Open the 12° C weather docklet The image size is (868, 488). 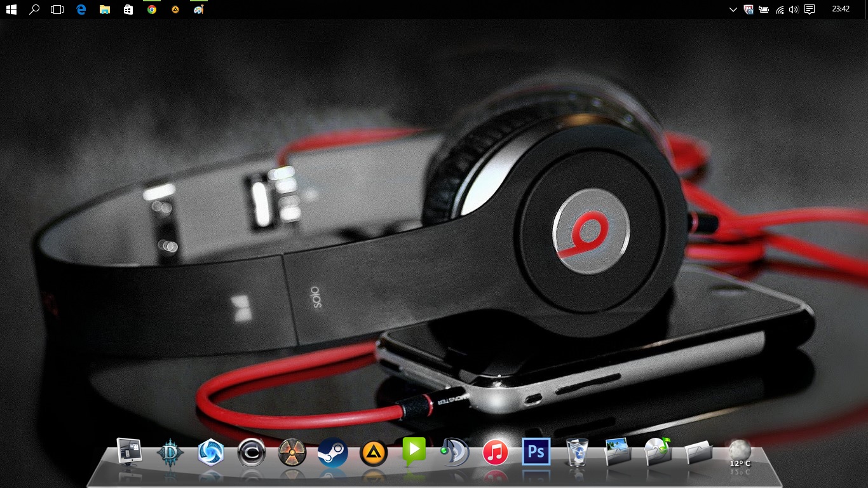pos(740,454)
